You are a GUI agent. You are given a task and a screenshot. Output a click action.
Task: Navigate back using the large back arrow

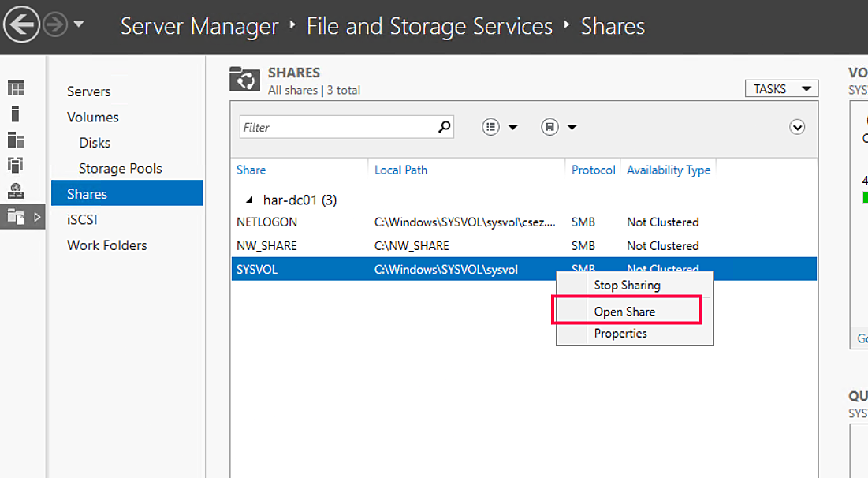(x=21, y=24)
